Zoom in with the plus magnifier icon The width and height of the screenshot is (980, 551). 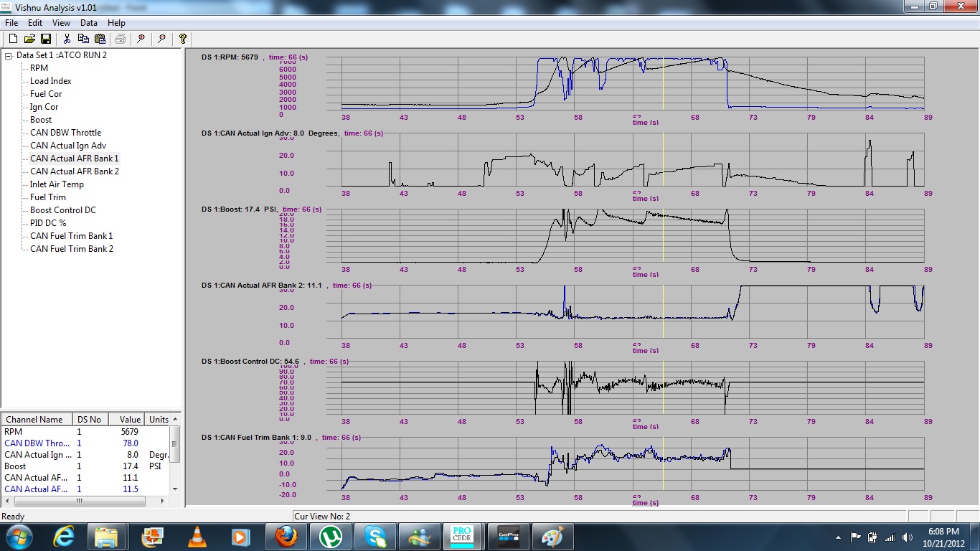click(x=141, y=39)
